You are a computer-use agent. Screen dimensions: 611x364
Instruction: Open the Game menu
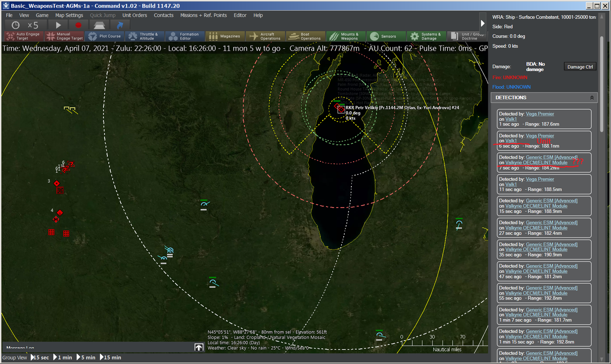pyautogui.click(x=42, y=15)
